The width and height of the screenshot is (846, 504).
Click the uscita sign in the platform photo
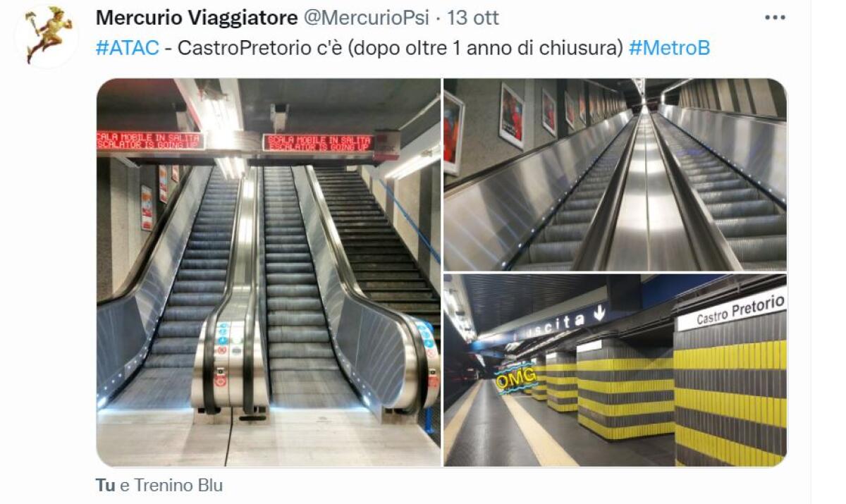[570, 320]
